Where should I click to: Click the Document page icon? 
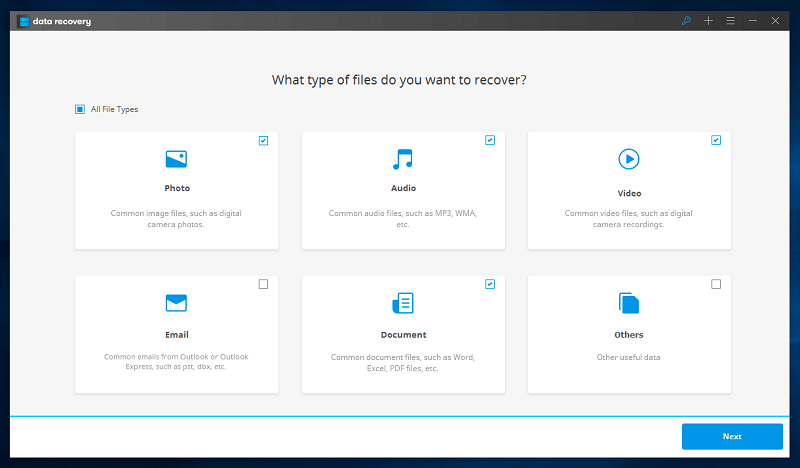[403, 303]
